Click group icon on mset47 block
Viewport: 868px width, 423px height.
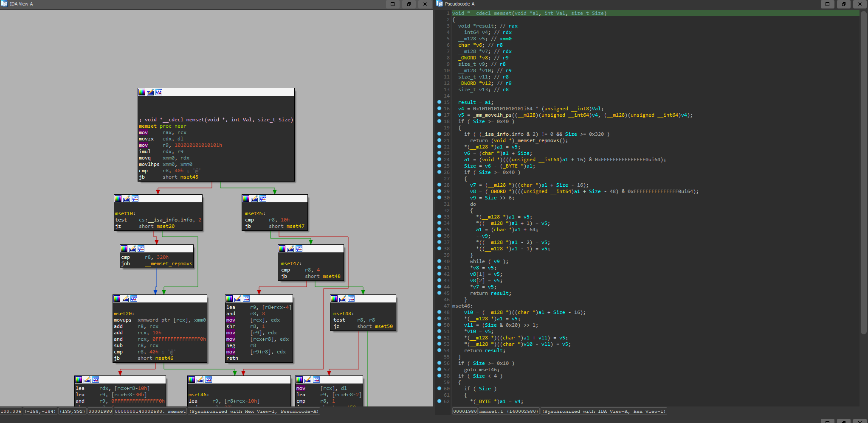[299, 249]
